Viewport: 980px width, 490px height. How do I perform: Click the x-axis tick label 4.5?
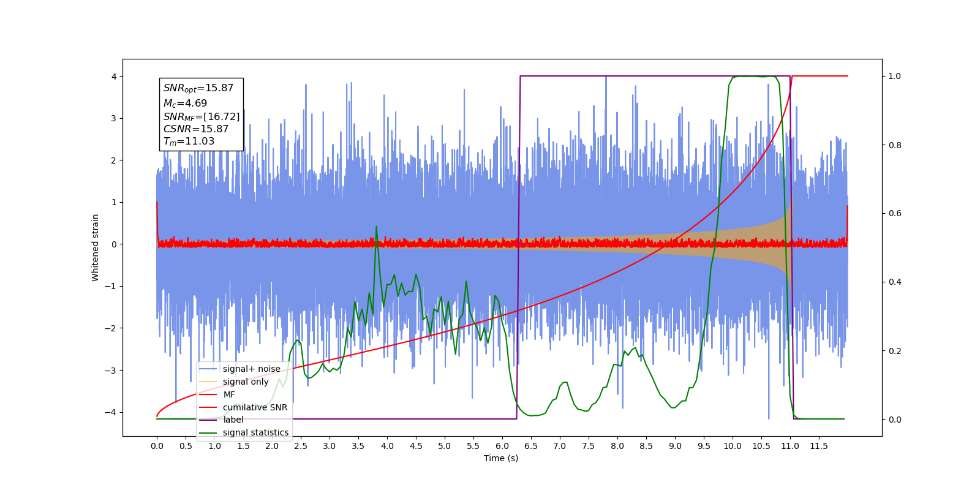click(x=416, y=446)
